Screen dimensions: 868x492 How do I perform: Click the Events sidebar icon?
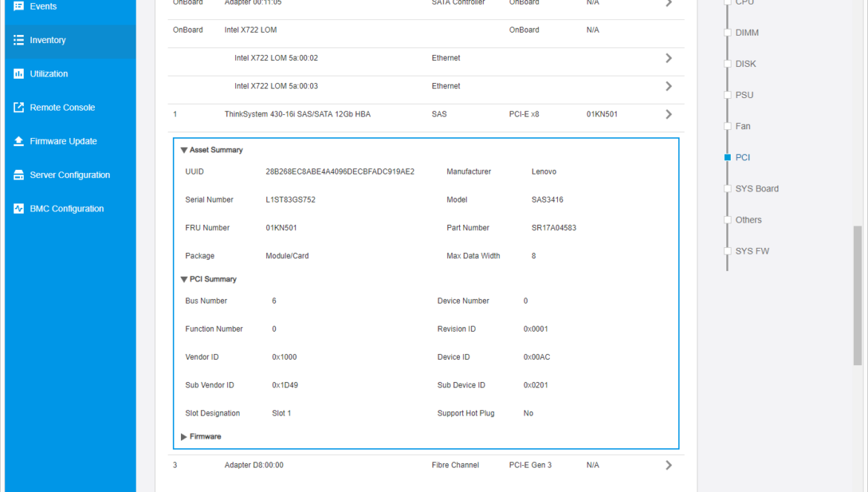(x=19, y=6)
